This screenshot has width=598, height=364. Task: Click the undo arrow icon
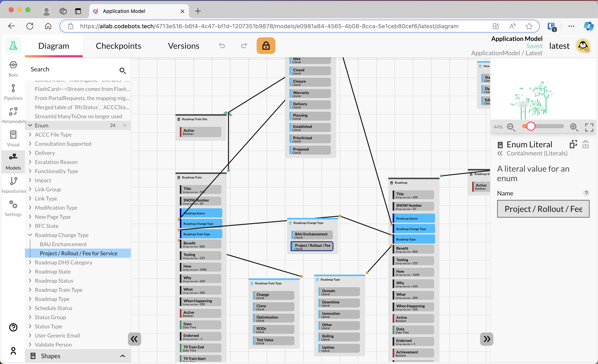tap(222, 46)
